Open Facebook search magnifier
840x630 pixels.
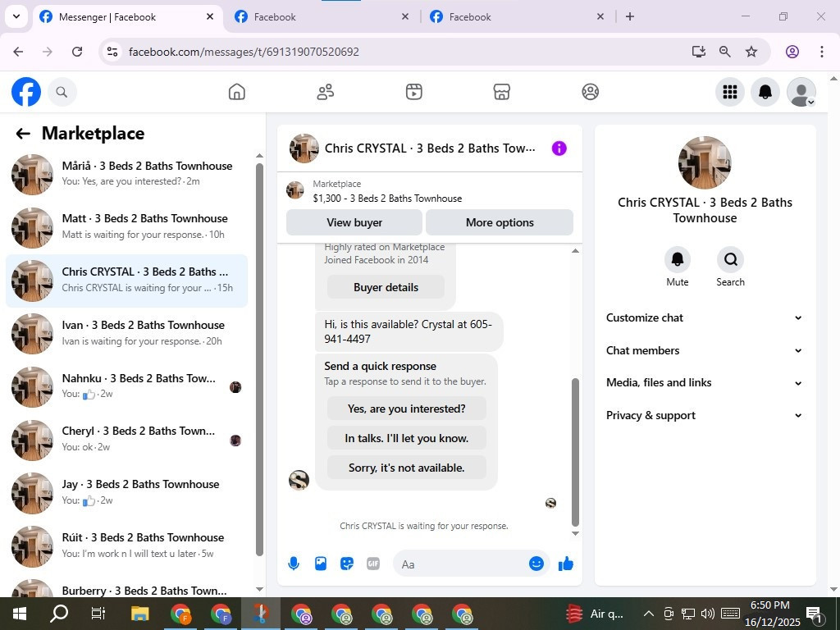click(x=62, y=92)
